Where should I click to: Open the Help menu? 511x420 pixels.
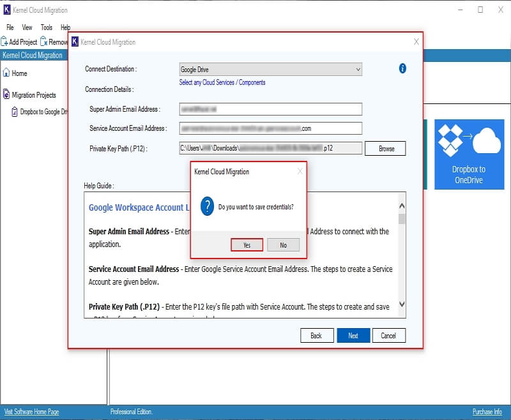point(66,27)
